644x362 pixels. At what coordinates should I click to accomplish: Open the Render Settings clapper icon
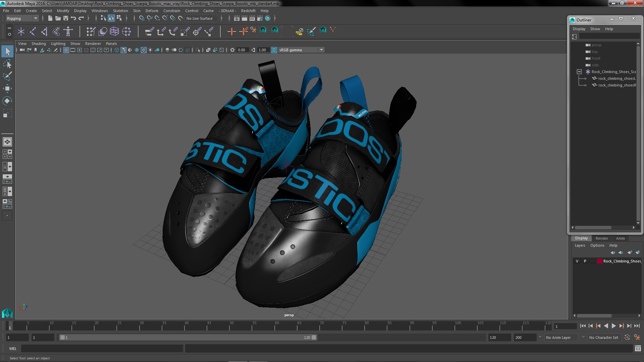(260, 18)
